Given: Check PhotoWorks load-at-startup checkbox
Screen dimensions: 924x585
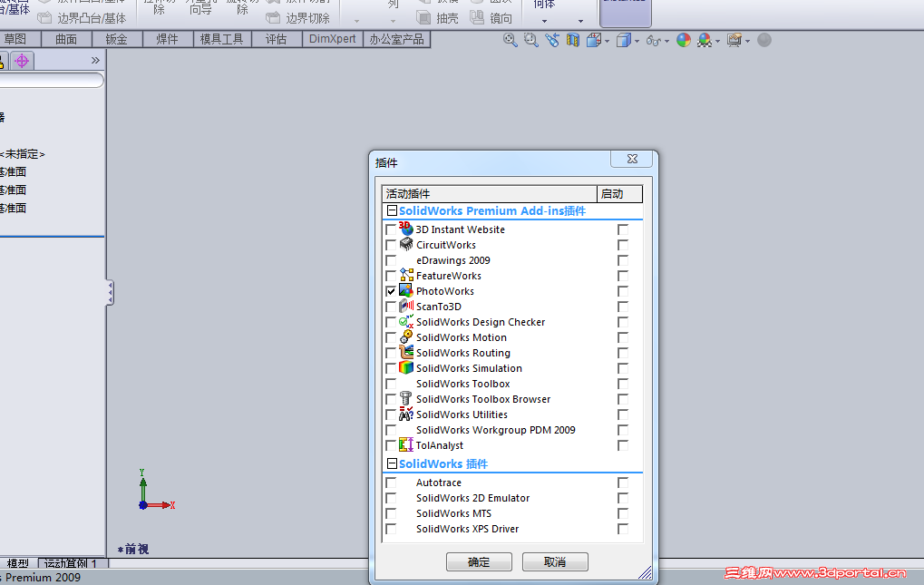Looking at the screenshot, I should 623,291.
